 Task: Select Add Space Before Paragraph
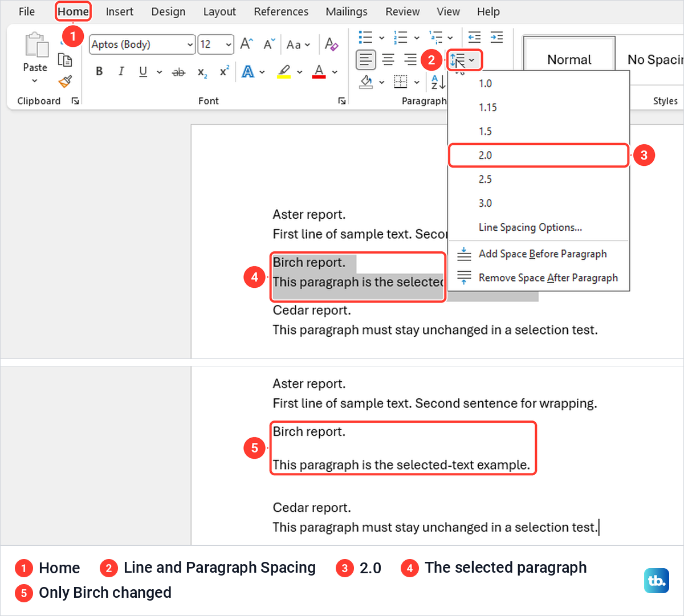[539, 254]
